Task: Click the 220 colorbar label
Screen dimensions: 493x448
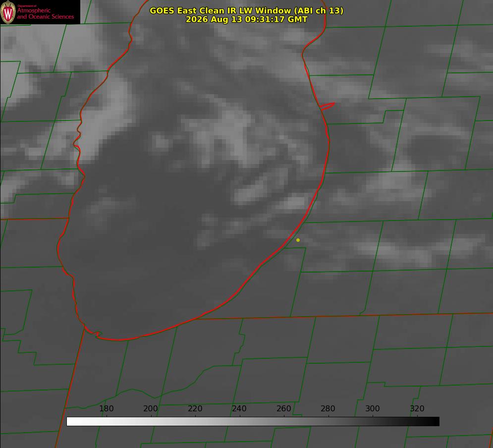Action: coord(195,408)
